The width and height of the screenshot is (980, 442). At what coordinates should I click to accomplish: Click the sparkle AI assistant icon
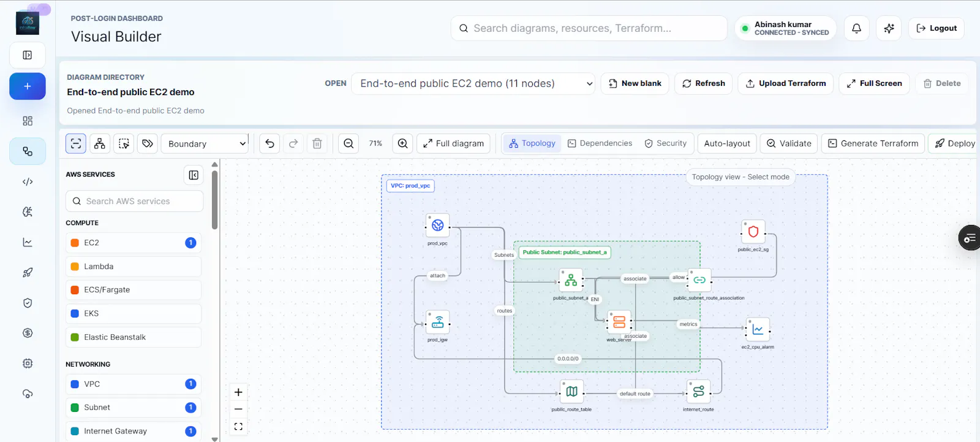(889, 28)
